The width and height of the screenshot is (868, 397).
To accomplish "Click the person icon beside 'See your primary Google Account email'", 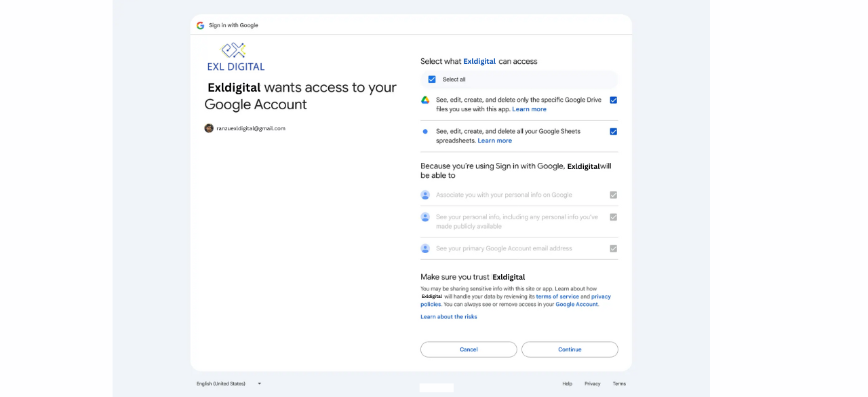I will pos(425,248).
